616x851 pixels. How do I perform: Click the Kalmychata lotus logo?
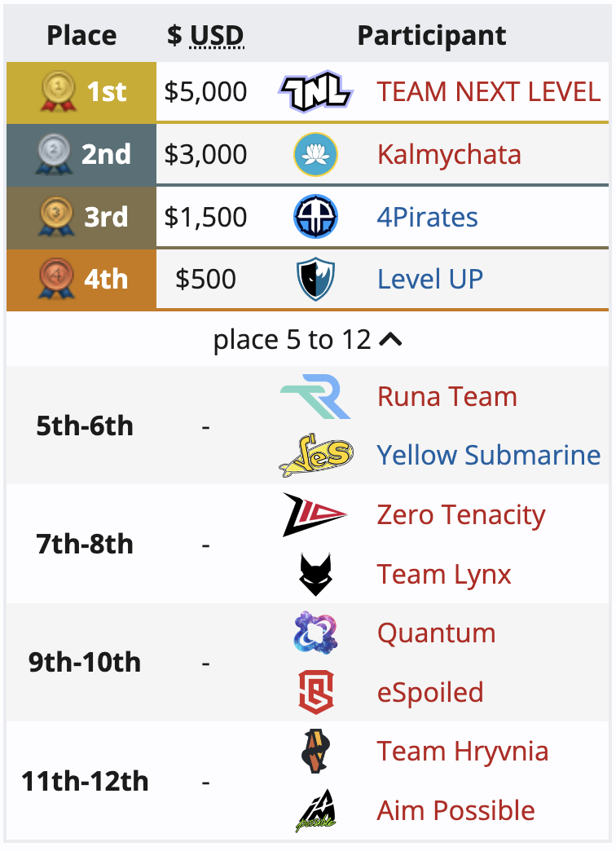[x=315, y=154]
